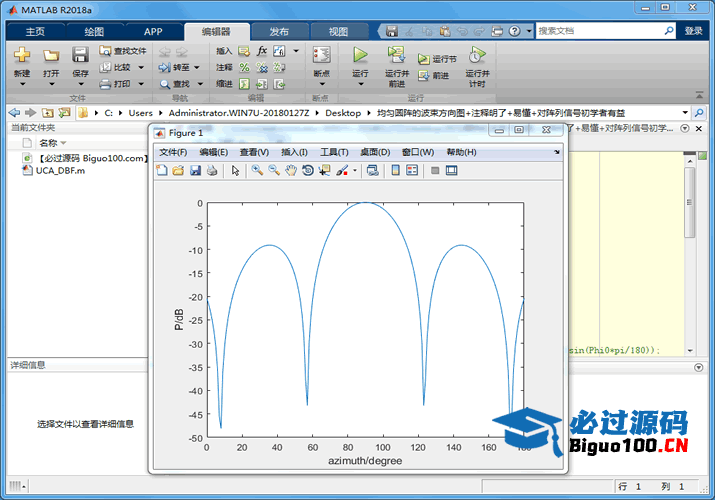Click the Print Figure icon

212,171
